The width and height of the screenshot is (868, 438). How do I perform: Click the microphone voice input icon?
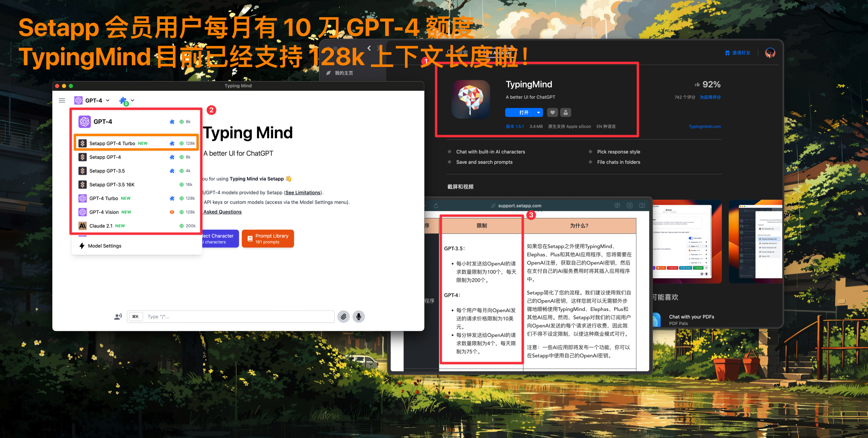click(359, 317)
